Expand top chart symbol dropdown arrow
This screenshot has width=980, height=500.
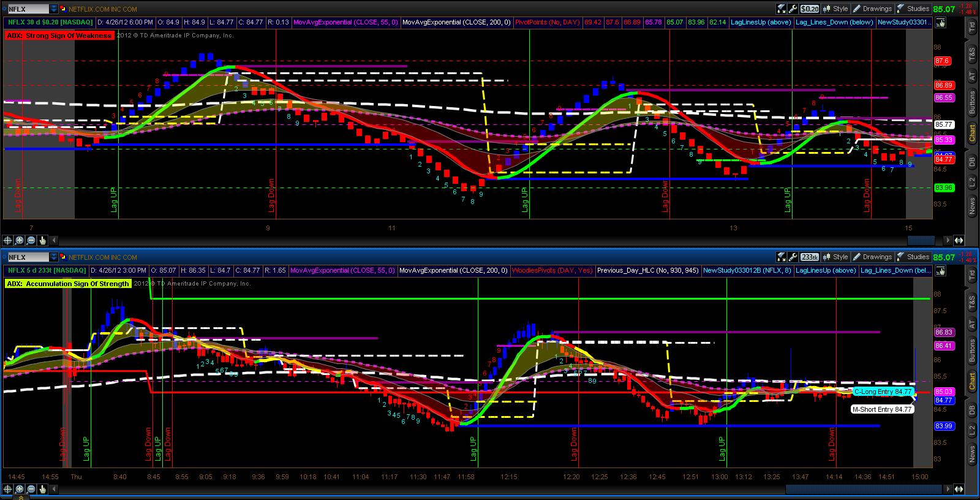coord(54,9)
